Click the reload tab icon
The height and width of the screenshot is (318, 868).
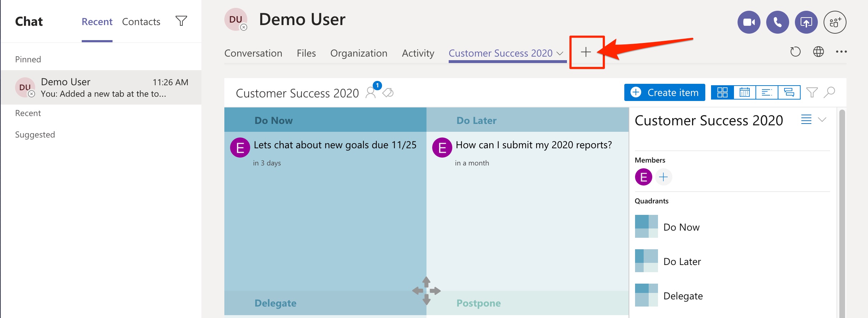[x=795, y=52]
